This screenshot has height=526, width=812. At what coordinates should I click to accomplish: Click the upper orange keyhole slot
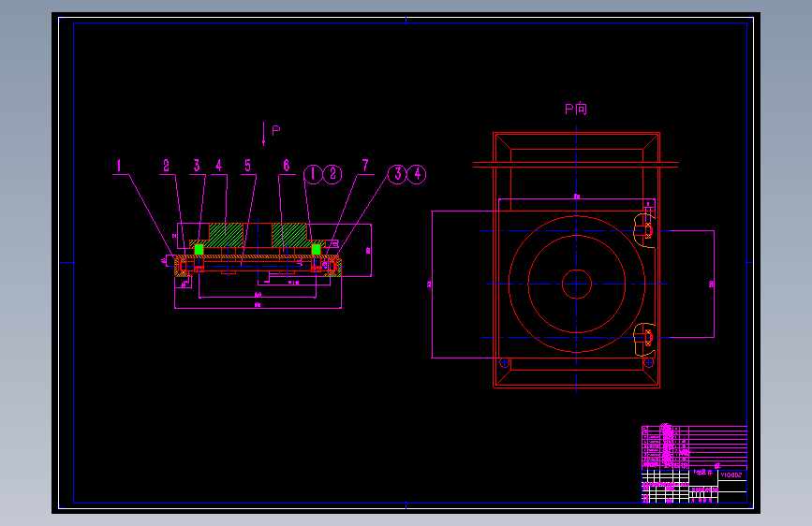644,231
